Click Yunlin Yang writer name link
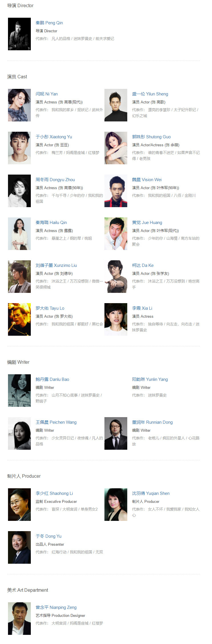The image size is (212, 644). click(x=150, y=379)
